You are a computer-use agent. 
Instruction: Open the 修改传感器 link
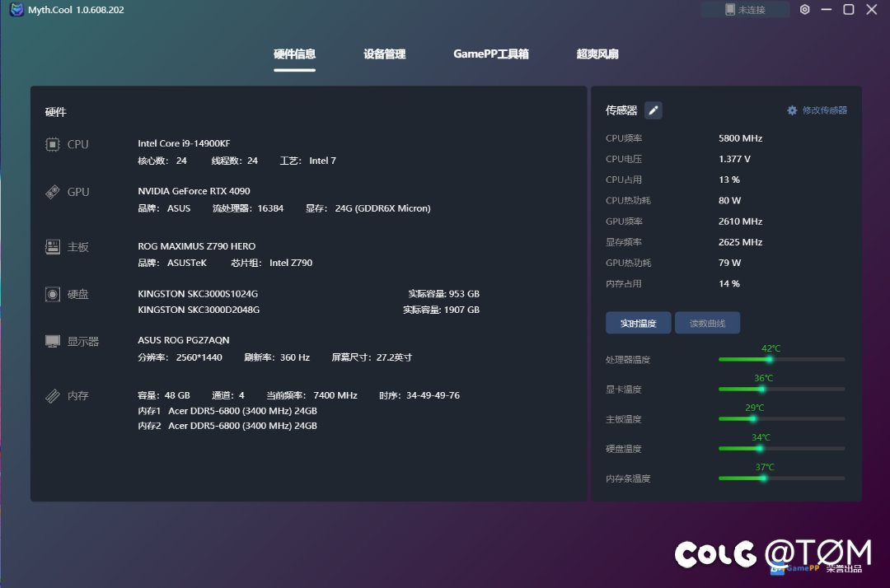pos(824,110)
